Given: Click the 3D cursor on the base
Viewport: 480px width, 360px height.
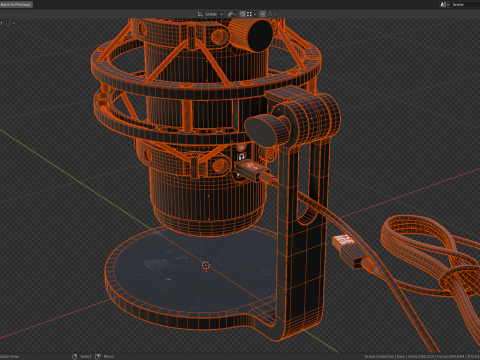Looking at the screenshot, I should click(x=206, y=265).
